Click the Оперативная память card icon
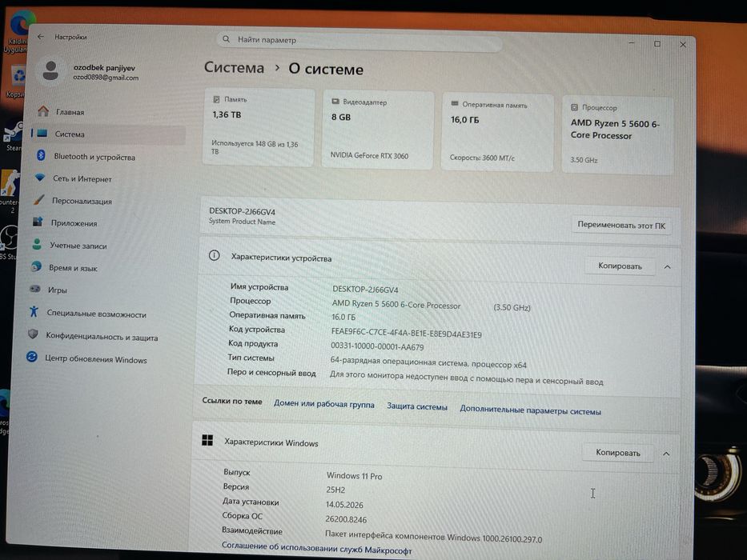 (455, 104)
